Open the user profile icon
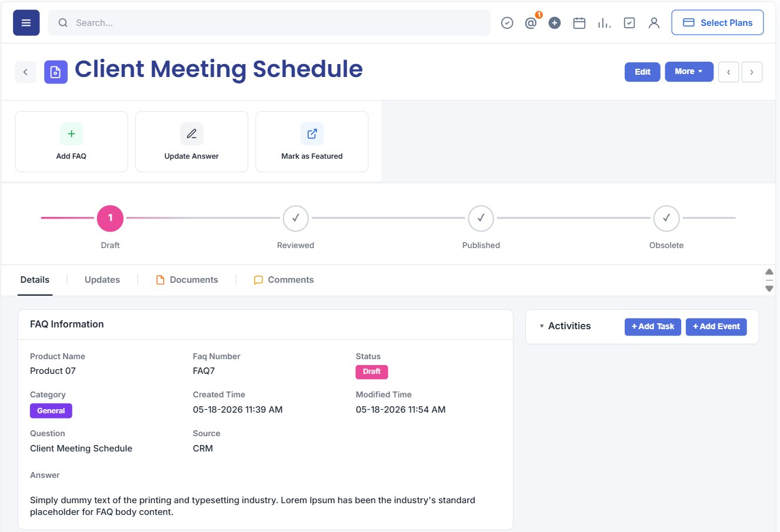The width and height of the screenshot is (780, 532). point(654,23)
